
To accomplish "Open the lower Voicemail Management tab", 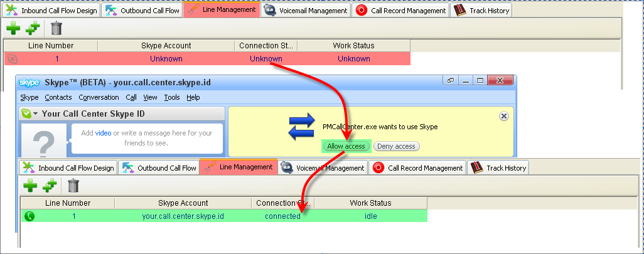I will [323, 168].
